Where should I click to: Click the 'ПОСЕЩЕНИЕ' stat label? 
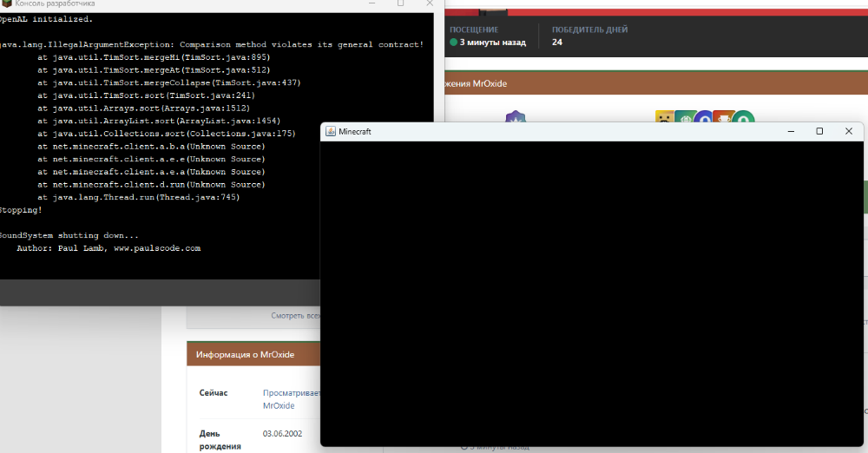pyautogui.click(x=474, y=30)
